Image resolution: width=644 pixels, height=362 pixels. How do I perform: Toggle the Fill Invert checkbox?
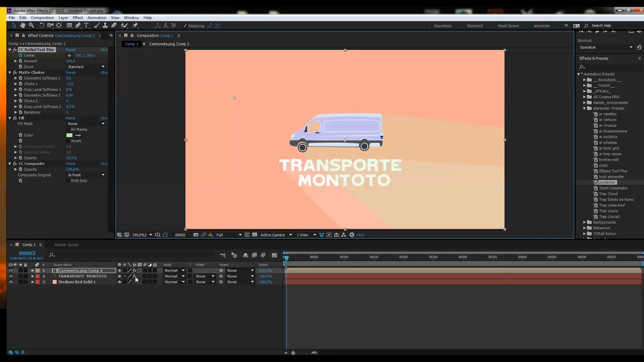(68, 141)
